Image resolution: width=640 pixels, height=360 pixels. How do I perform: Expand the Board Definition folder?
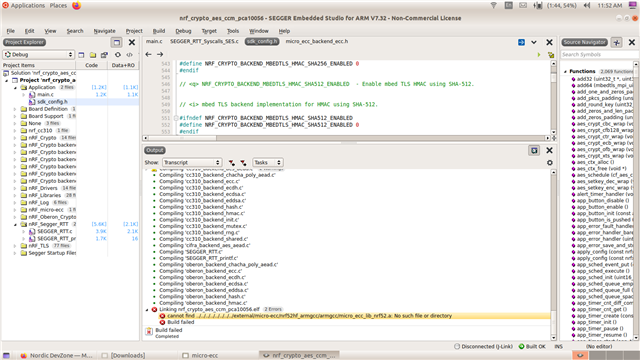(16, 109)
